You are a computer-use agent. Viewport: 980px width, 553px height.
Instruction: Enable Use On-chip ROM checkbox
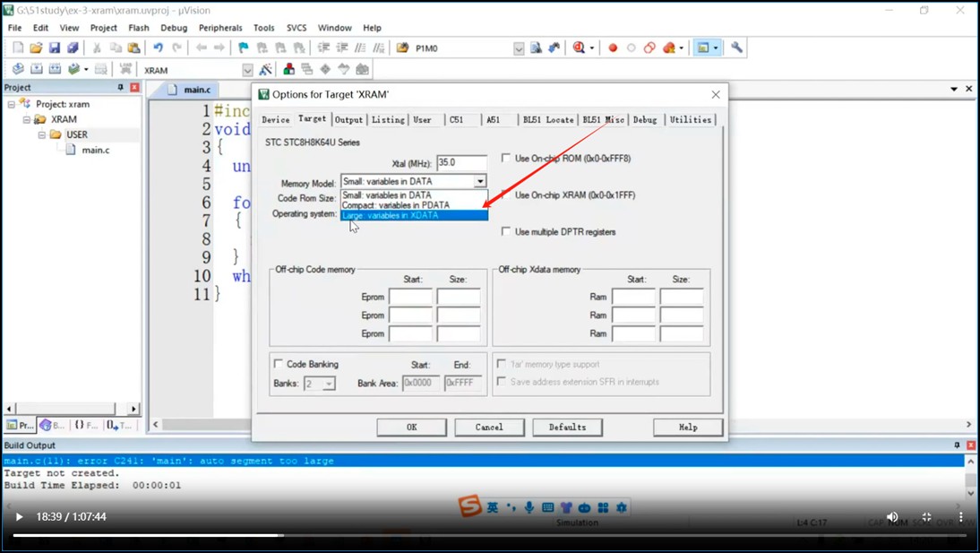pos(506,159)
